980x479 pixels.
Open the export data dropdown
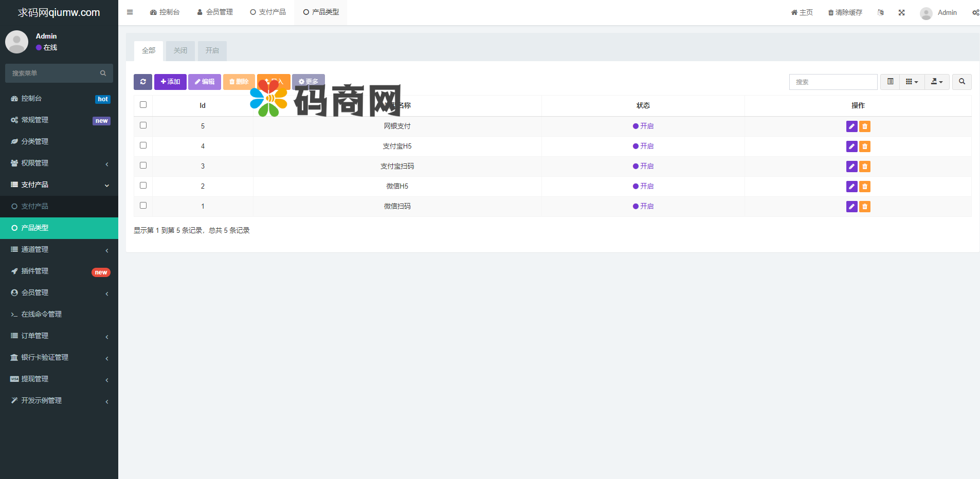point(937,82)
